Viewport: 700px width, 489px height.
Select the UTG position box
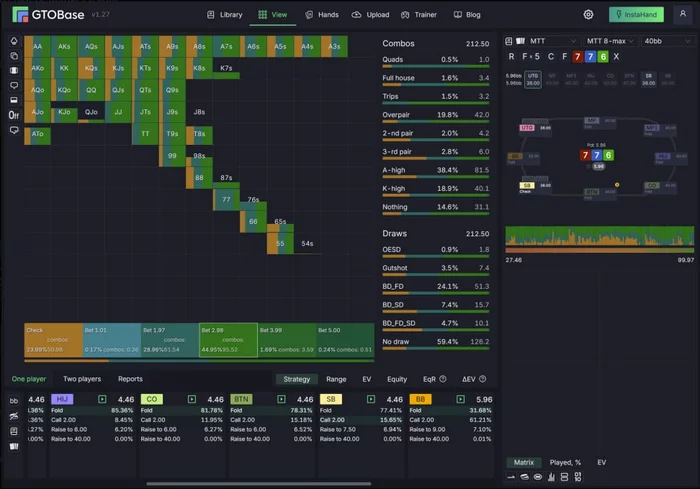click(533, 79)
